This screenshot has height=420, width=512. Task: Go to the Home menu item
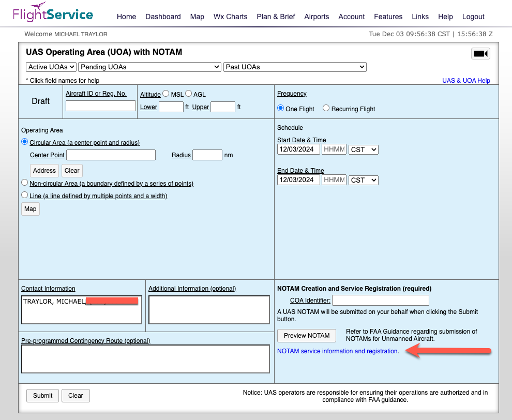(x=126, y=17)
